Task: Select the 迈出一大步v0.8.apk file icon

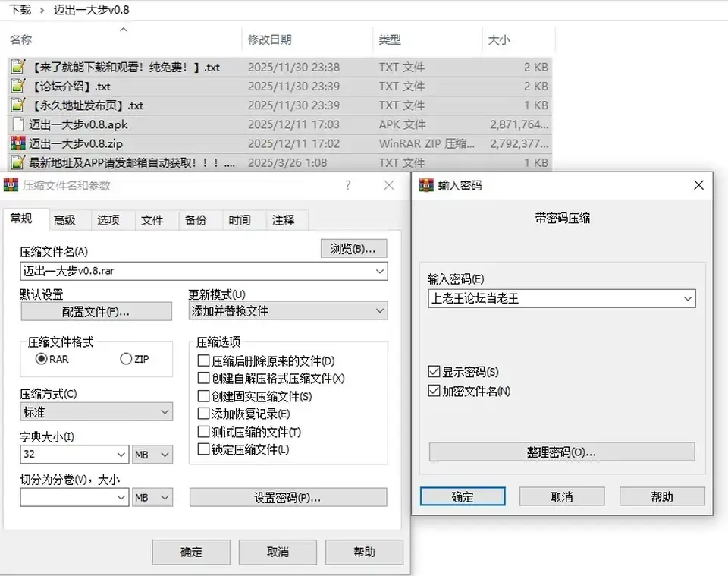Action: tap(18, 124)
